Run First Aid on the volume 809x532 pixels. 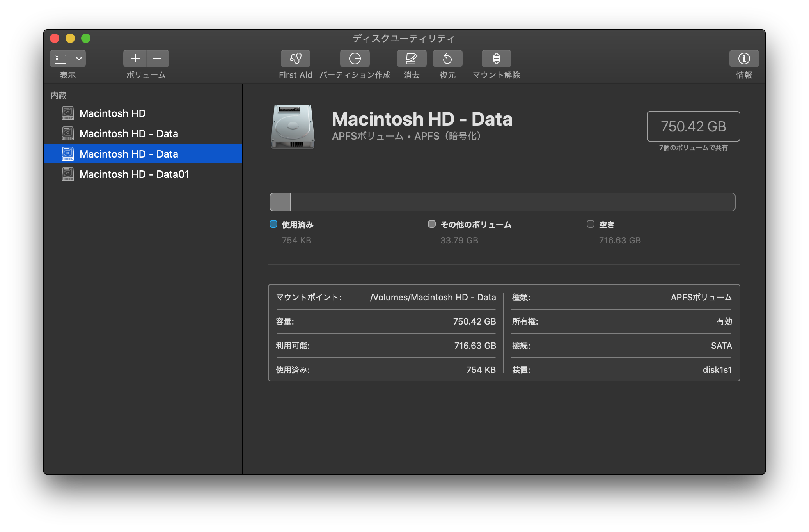coord(295,59)
